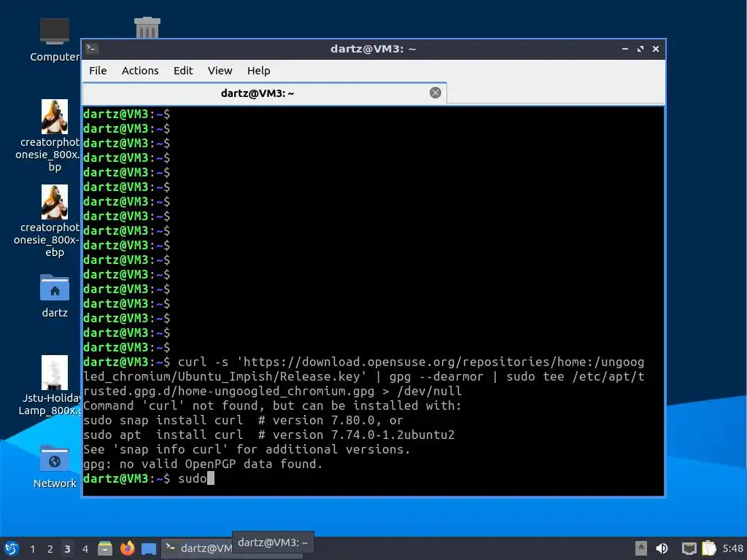Click the 5:48 clock
747x560 pixels.
click(x=732, y=548)
